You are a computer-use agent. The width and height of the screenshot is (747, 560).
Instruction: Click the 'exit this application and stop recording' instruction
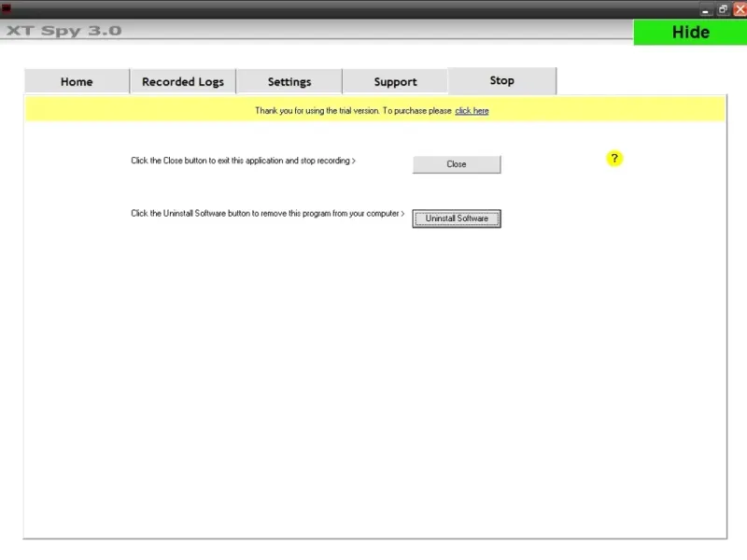(x=243, y=161)
